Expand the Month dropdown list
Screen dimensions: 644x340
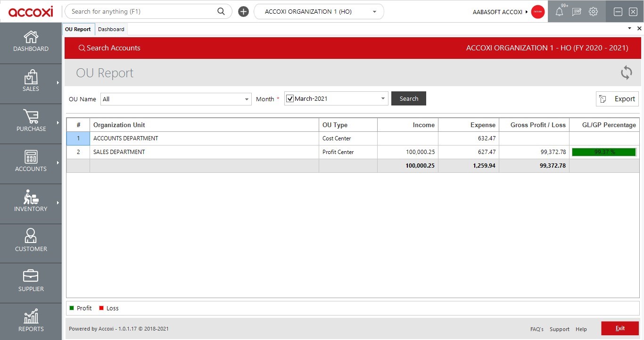click(x=382, y=98)
